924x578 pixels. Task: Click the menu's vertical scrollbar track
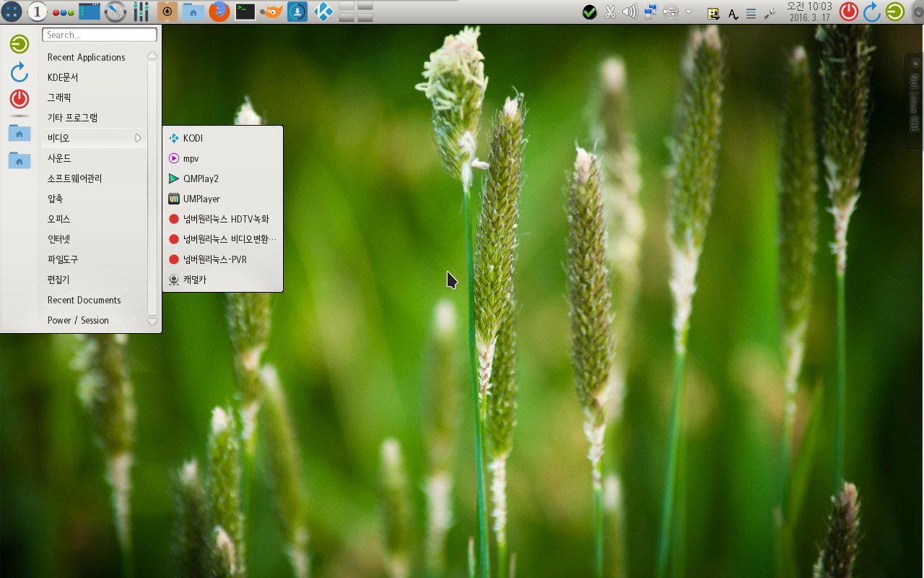click(x=152, y=189)
